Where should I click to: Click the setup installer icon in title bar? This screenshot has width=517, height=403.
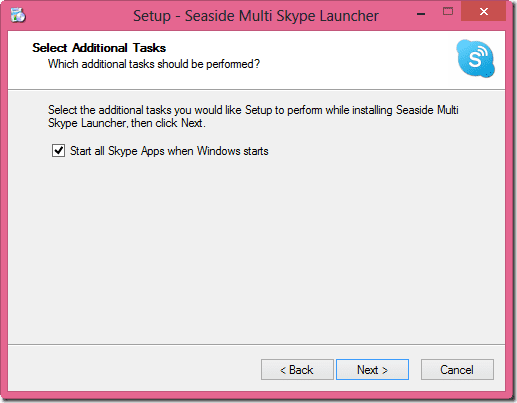pos(18,15)
